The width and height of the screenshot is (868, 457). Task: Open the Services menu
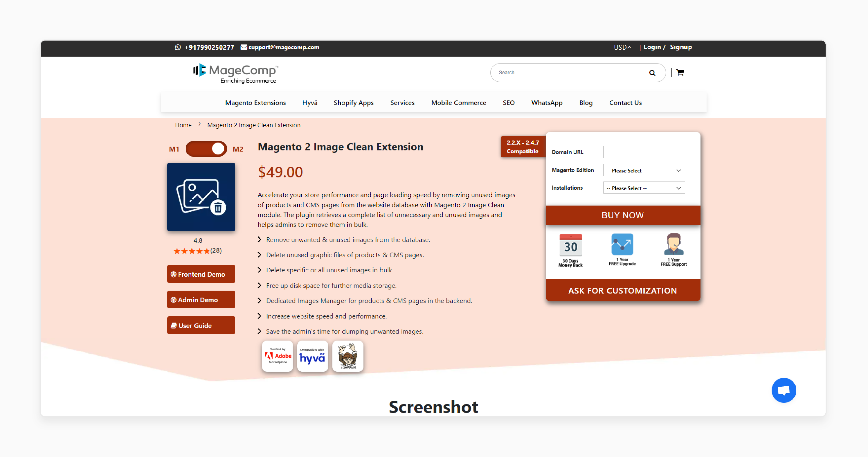pos(402,103)
